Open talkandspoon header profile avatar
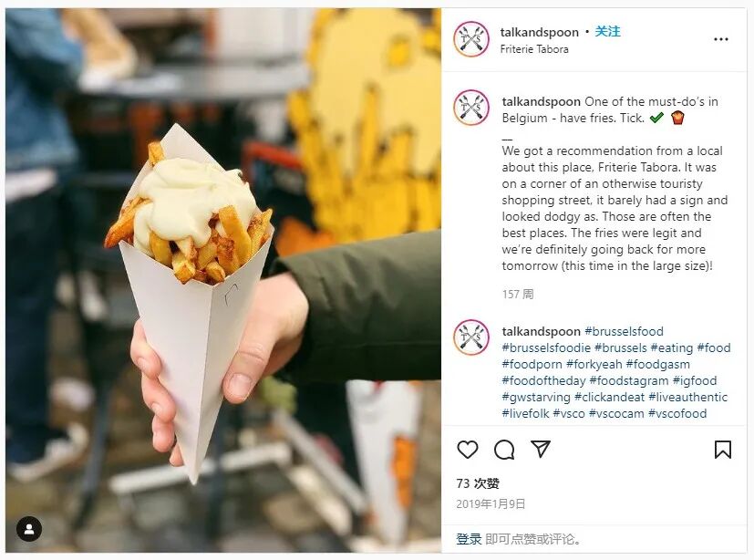 (x=471, y=39)
